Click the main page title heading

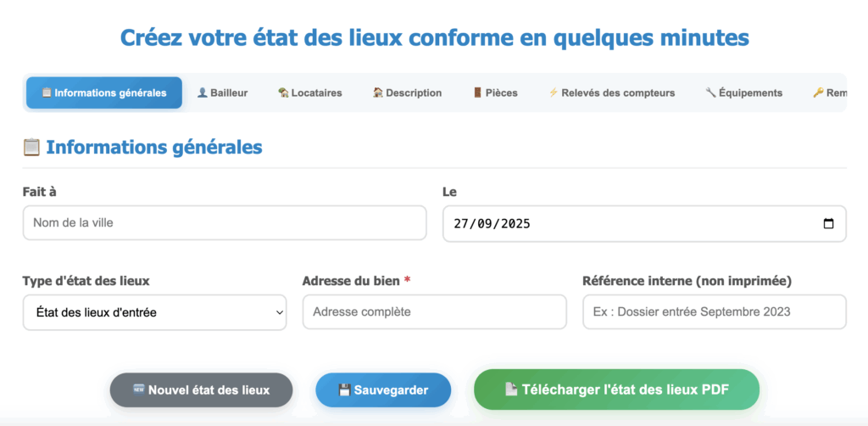[x=434, y=38]
